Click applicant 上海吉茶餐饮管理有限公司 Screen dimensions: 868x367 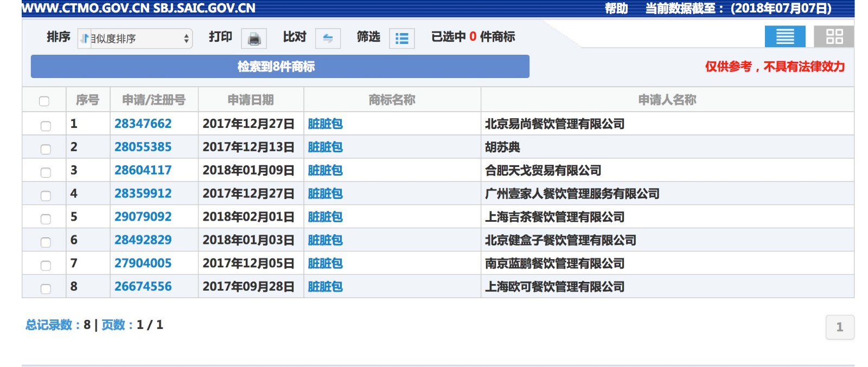[555, 217]
